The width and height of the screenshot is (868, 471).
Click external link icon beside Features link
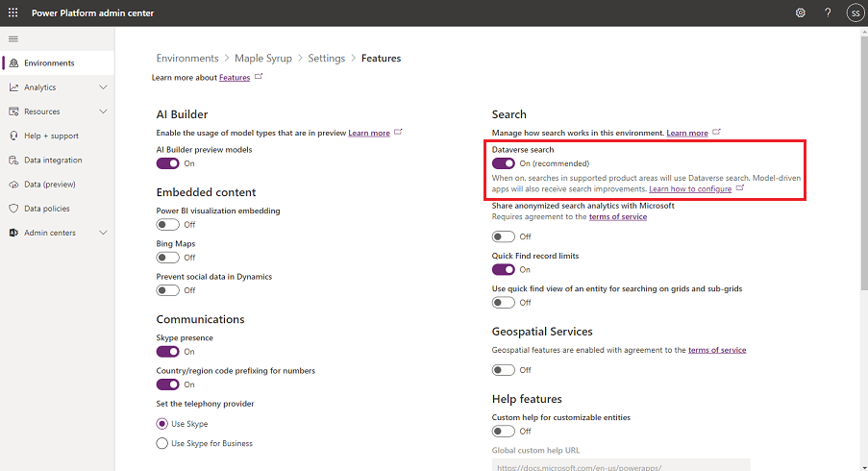tap(259, 77)
